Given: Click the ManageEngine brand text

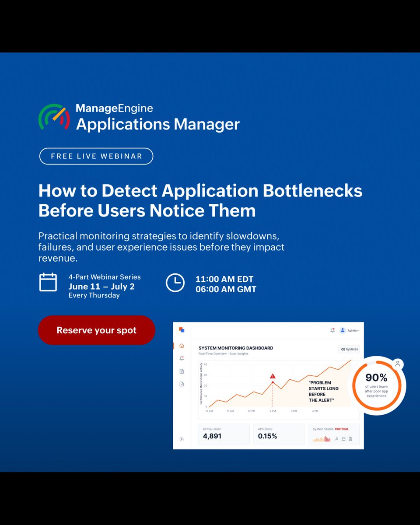Looking at the screenshot, I should (x=115, y=108).
